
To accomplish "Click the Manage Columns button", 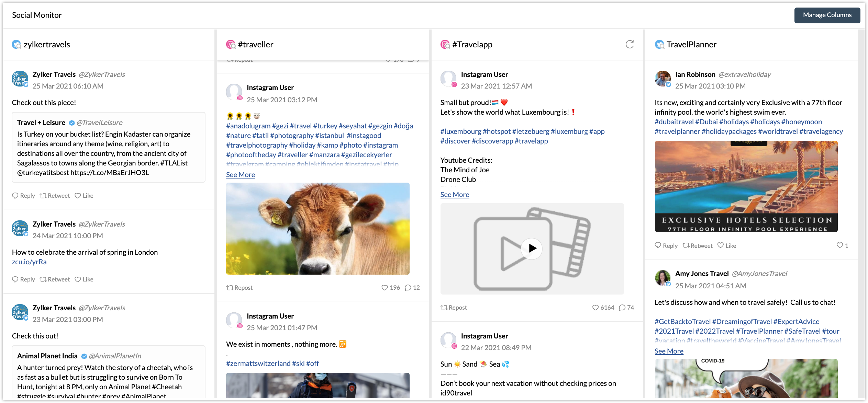I will pos(827,15).
